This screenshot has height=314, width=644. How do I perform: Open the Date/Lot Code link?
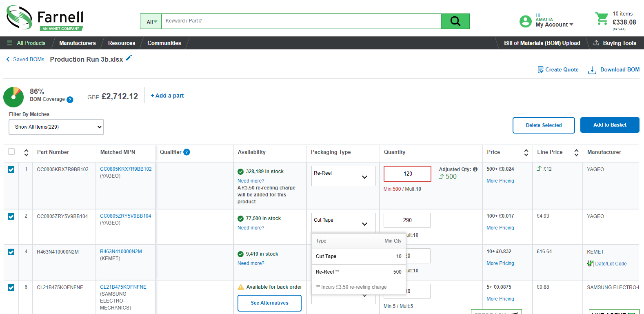(x=611, y=264)
